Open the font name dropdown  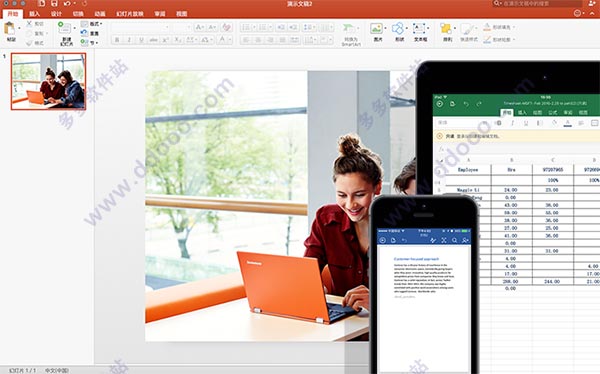(140, 28)
